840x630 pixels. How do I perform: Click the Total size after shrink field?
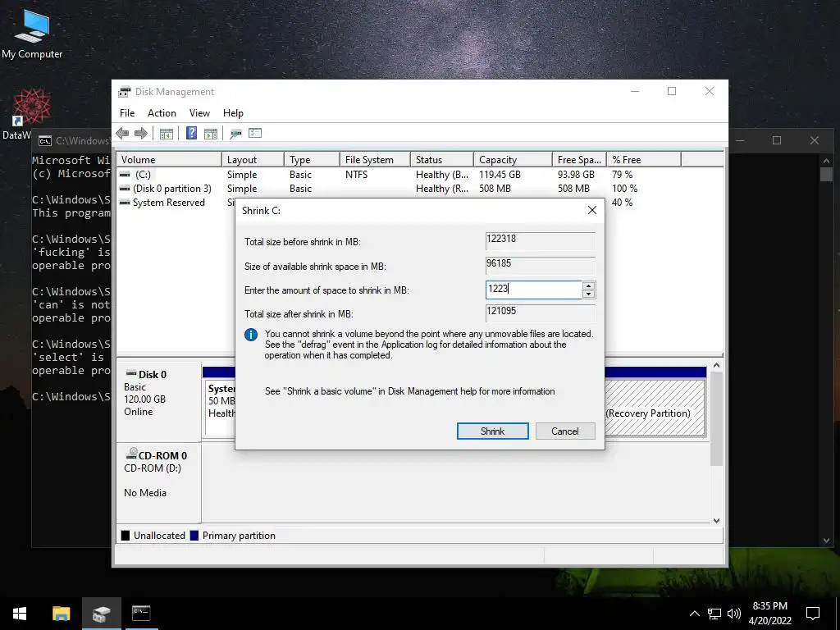pyautogui.click(x=540, y=313)
